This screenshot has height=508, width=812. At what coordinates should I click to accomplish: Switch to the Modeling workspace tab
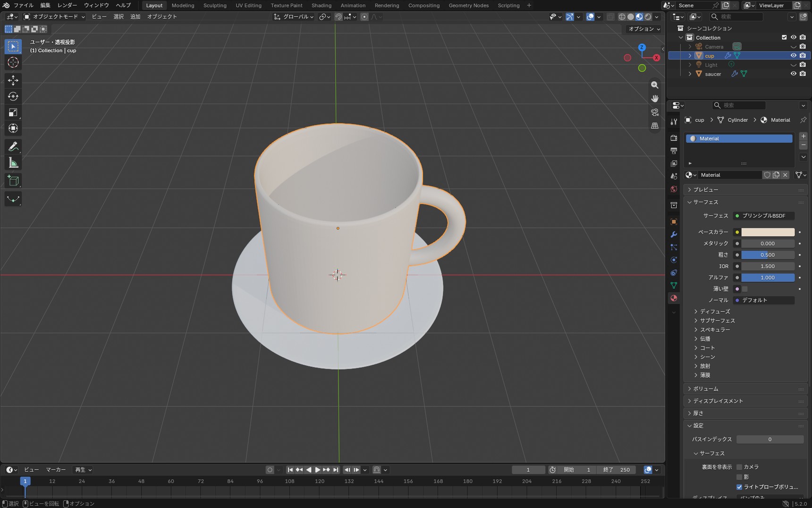tap(183, 5)
